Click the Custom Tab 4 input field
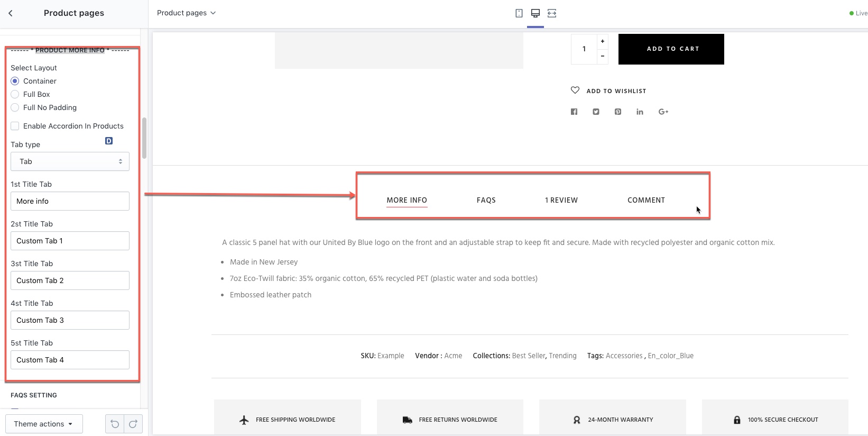The width and height of the screenshot is (868, 436). [x=70, y=360]
